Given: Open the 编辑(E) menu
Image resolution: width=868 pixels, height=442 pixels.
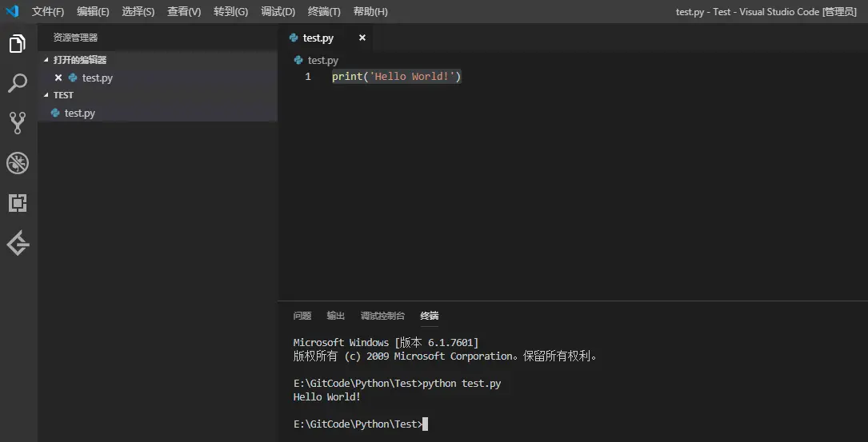Looking at the screenshot, I should pos(93,12).
